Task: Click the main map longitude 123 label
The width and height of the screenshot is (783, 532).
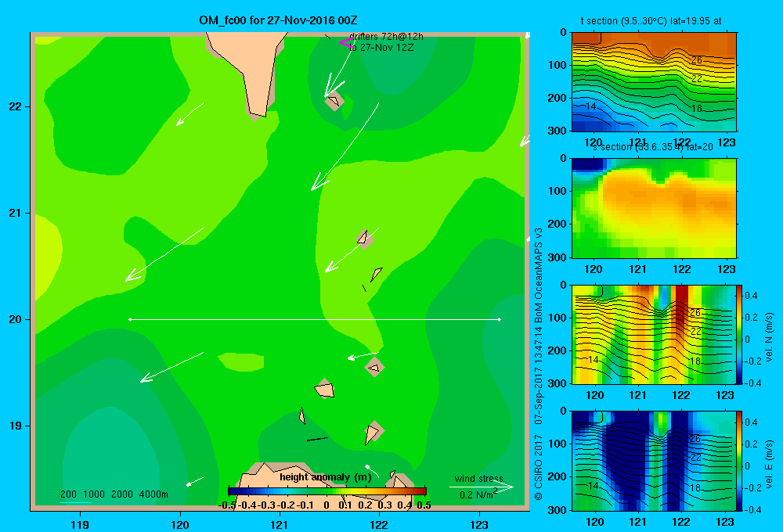Action: [x=479, y=524]
